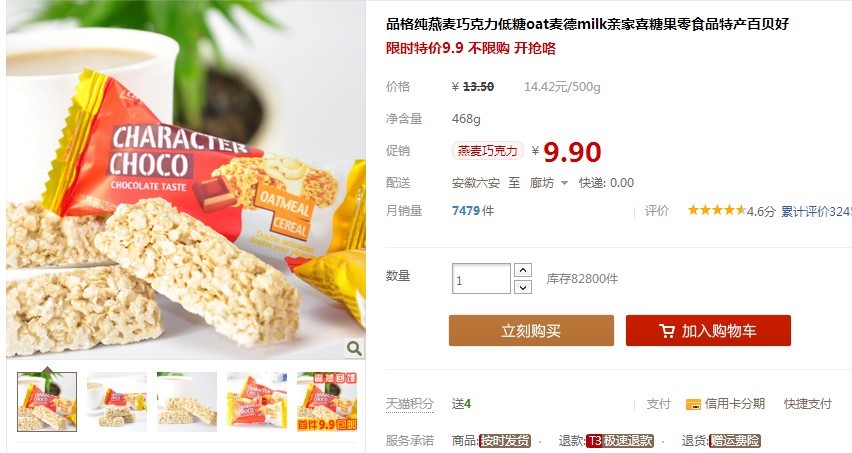Image resolution: width=852 pixels, height=453 pixels.
Task: Select the second thumbnail with stacked bars
Action: coord(117,402)
